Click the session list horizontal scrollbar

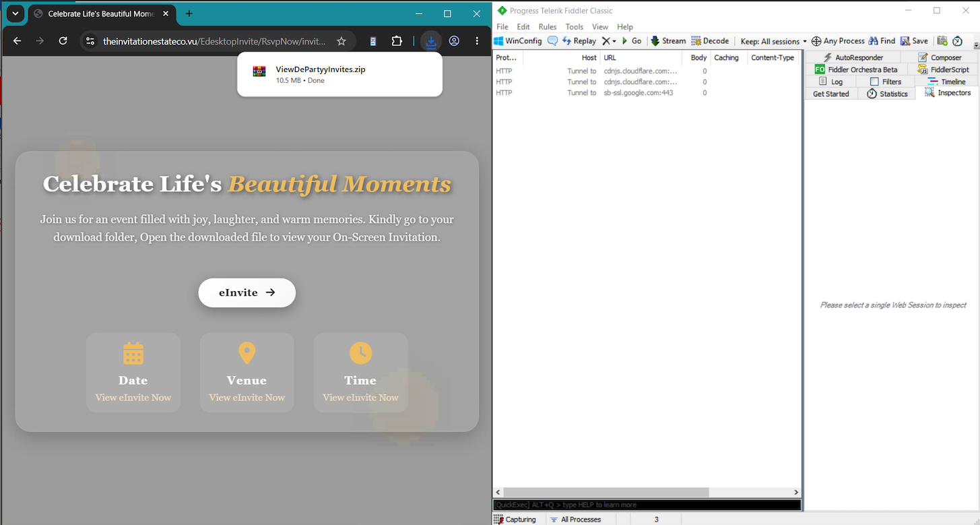point(606,493)
